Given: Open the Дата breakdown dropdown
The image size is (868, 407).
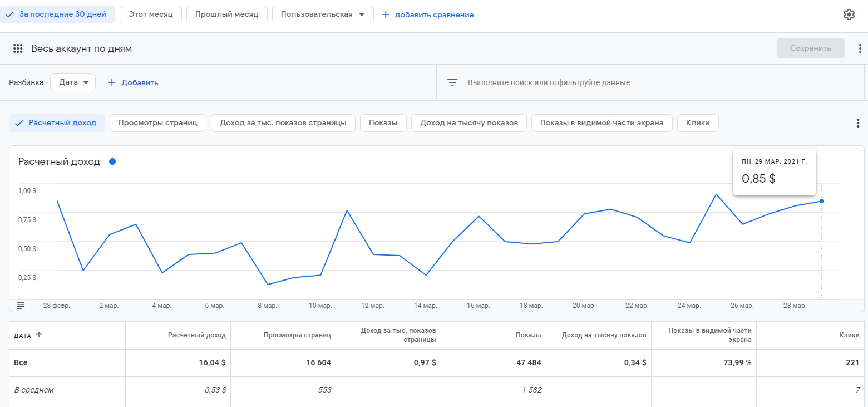Looking at the screenshot, I should [x=73, y=82].
